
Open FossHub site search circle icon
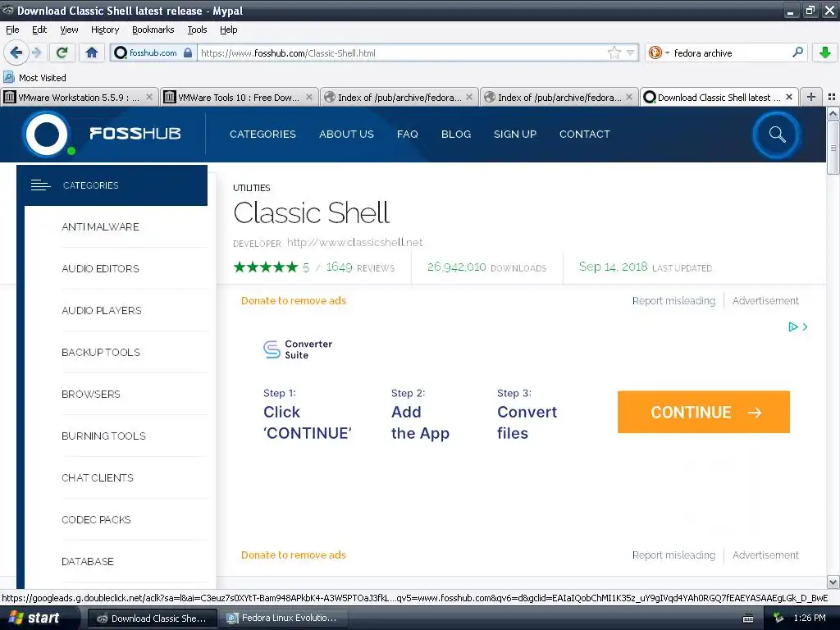click(776, 135)
